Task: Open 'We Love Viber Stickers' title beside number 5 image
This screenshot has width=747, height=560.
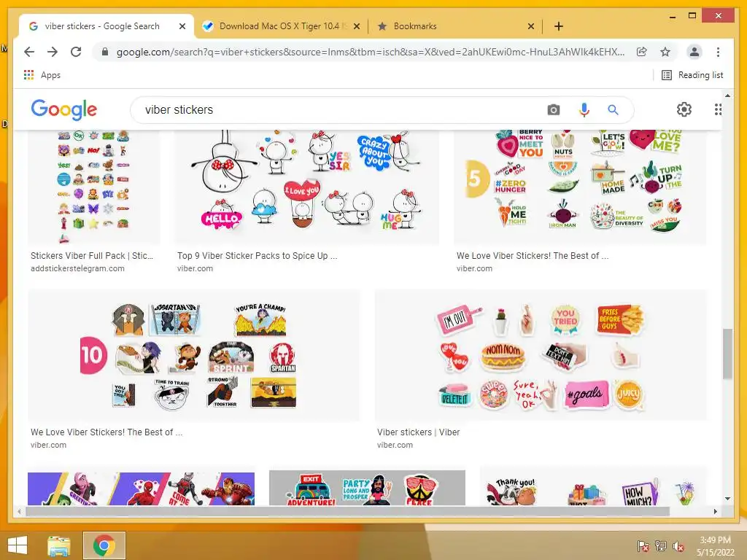Action: pyautogui.click(x=532, y=256)
